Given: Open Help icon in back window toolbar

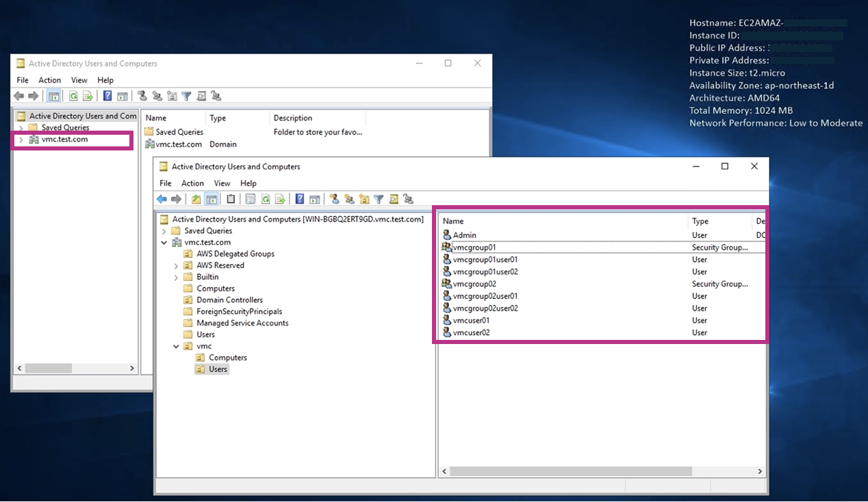Looking at the screenshot, I should tap(107, 96).
